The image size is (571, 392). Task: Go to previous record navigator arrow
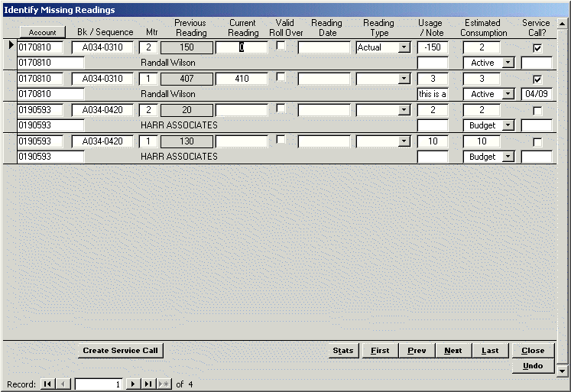pyautogui.click(x=63, y=384)
